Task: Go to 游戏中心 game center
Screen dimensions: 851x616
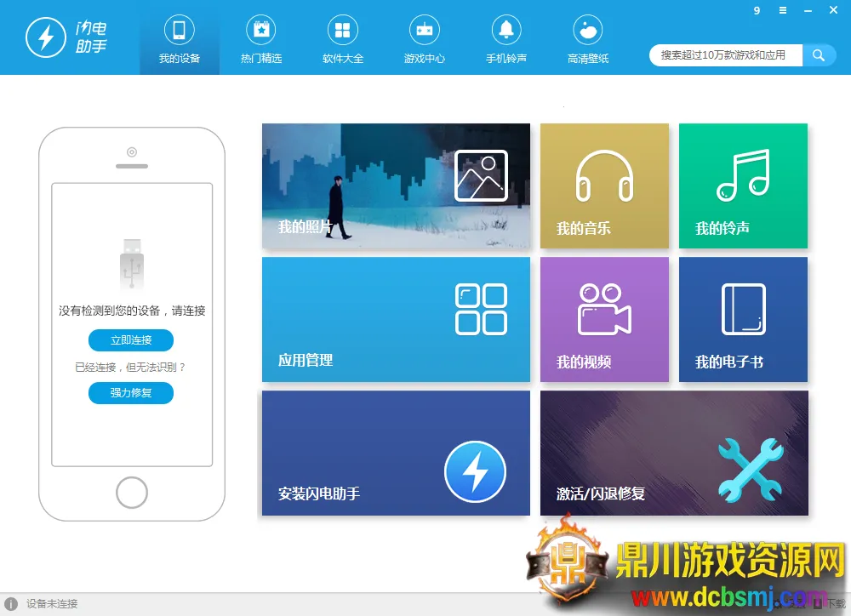Action: pos(425,39)
